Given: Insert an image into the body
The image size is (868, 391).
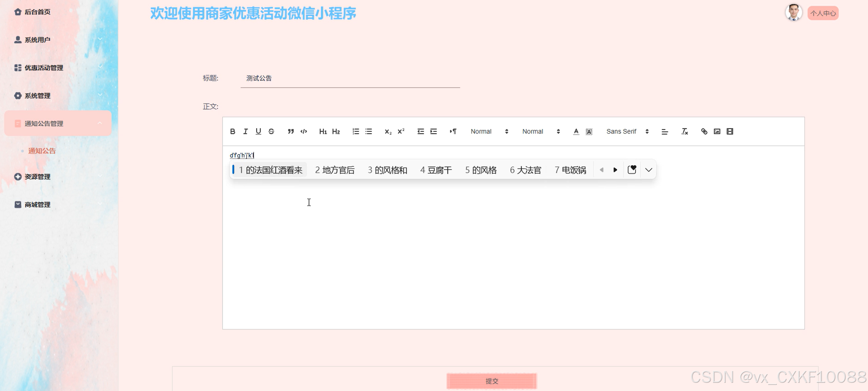Looking at the screenshot, I should (x=717, y=131).
